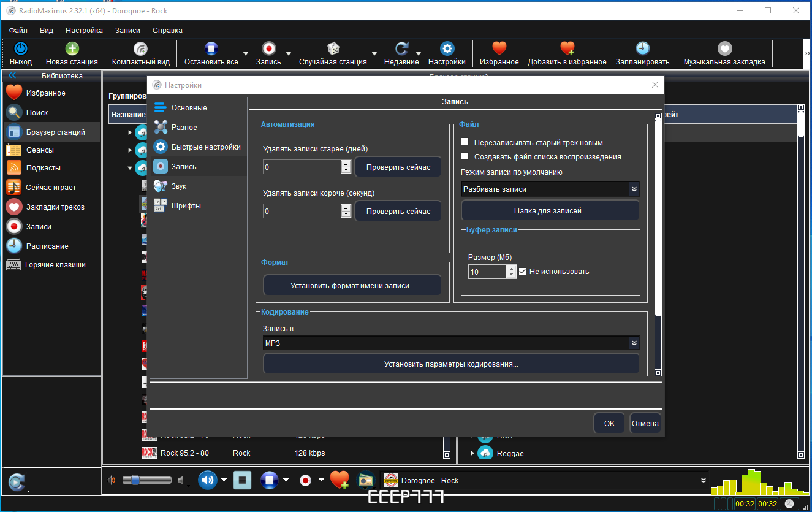Click Музыкальная закладка toolbar button
This screenshot has width=812, height=512.
pos(724,53)
